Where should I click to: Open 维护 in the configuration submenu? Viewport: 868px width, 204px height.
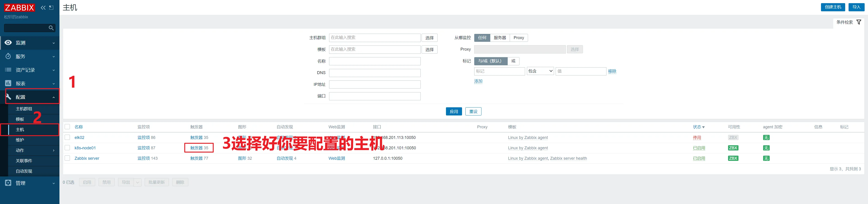pyautogui.click(x=20, y=140)
